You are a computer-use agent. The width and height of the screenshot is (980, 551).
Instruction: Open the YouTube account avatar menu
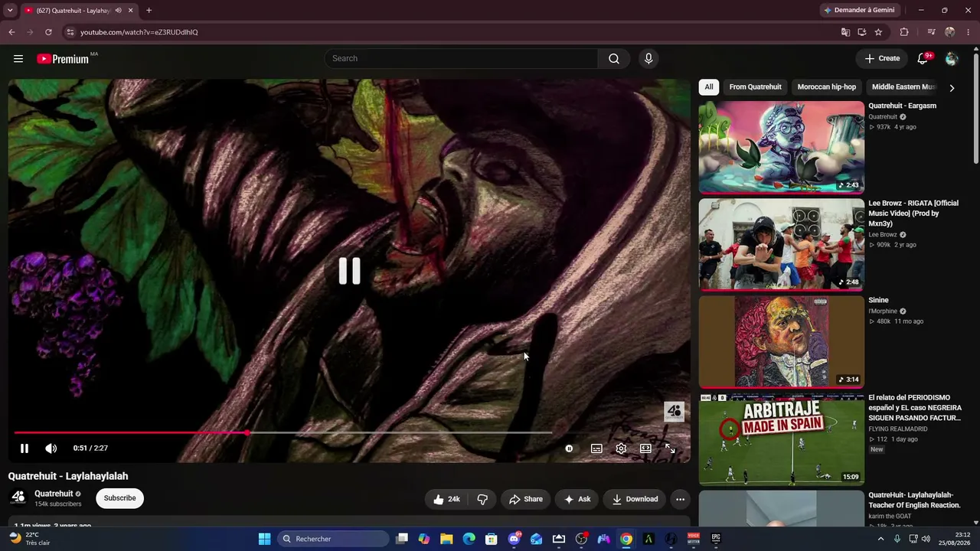click(x=952, y=59)
